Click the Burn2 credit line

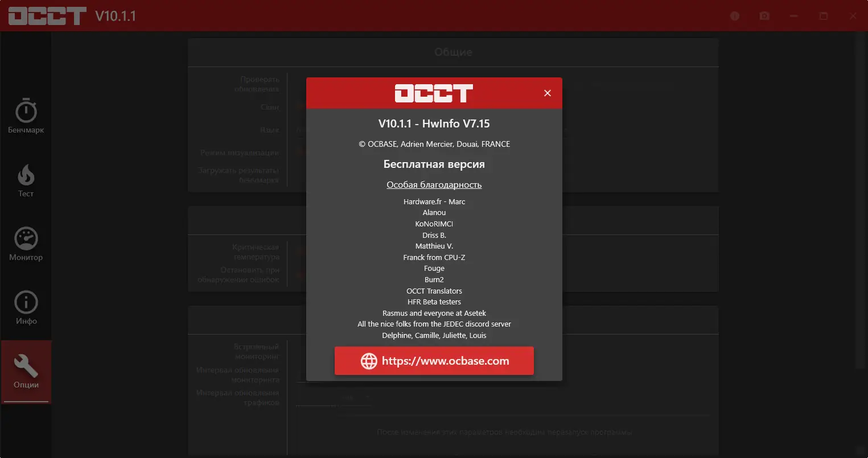[x=434, y=279]
